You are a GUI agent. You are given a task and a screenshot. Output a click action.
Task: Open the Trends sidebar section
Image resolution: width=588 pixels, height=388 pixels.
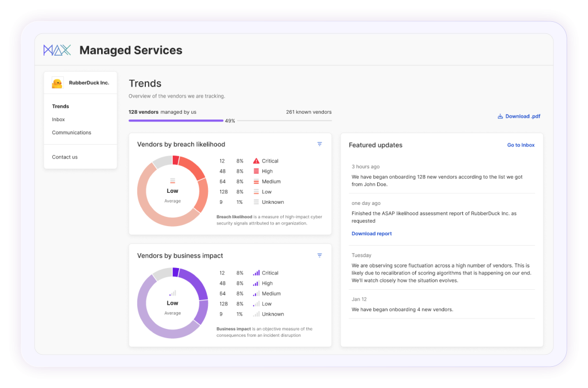pyautogui.click(x=60, y=106)
